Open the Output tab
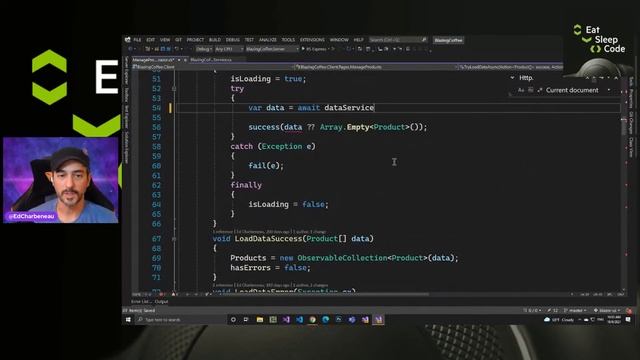This screenshot has width=640, height=360. point(161,302)
